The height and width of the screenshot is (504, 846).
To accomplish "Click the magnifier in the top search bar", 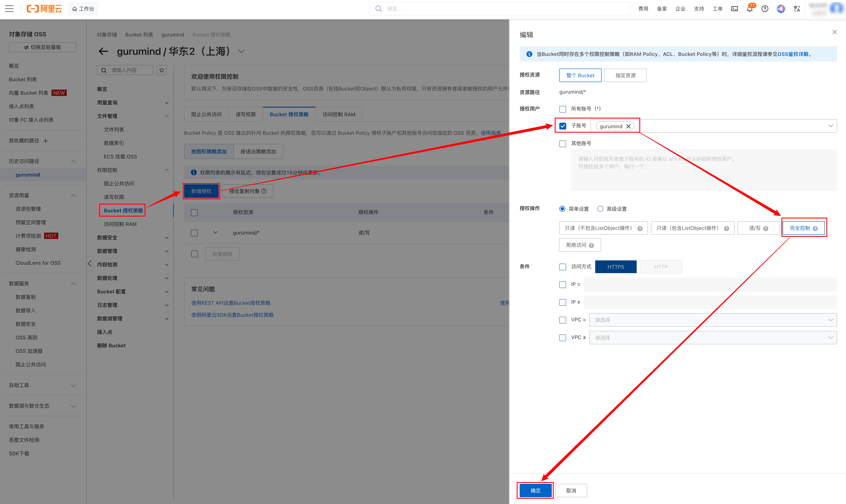I will 378,8.
